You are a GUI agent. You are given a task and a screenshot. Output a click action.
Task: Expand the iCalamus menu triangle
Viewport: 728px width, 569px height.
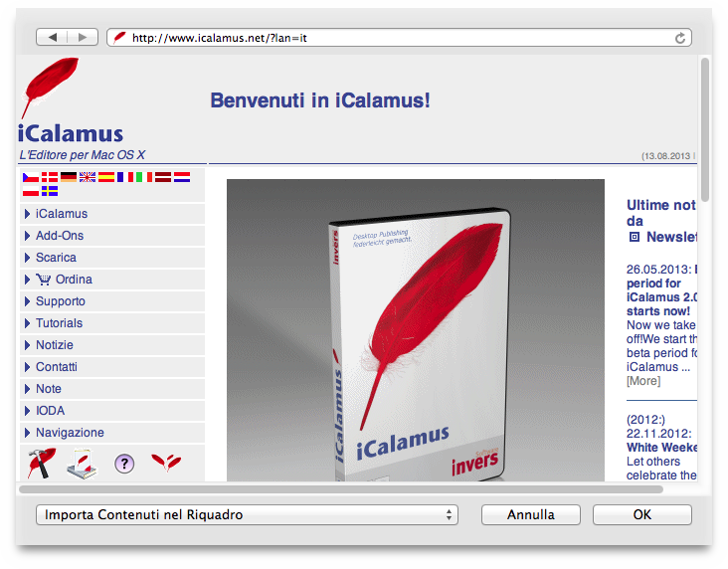tap(28, 214)
